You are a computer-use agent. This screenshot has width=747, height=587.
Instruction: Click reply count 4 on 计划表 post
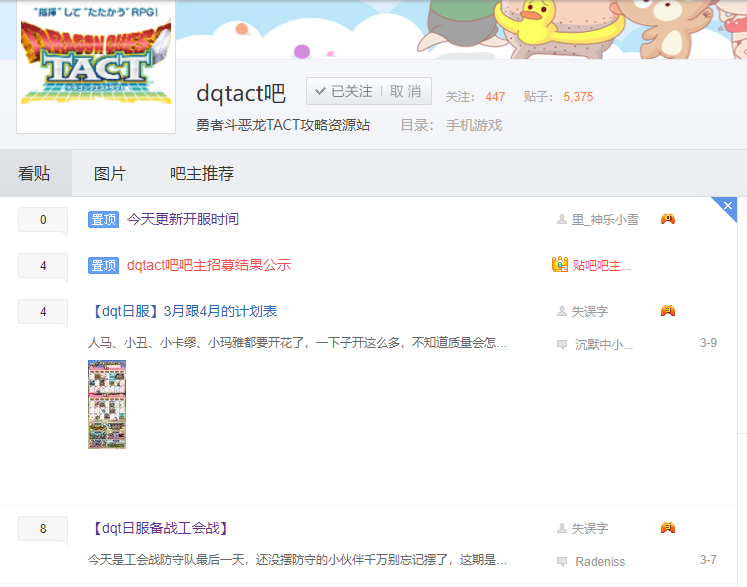tap(43, 312)
